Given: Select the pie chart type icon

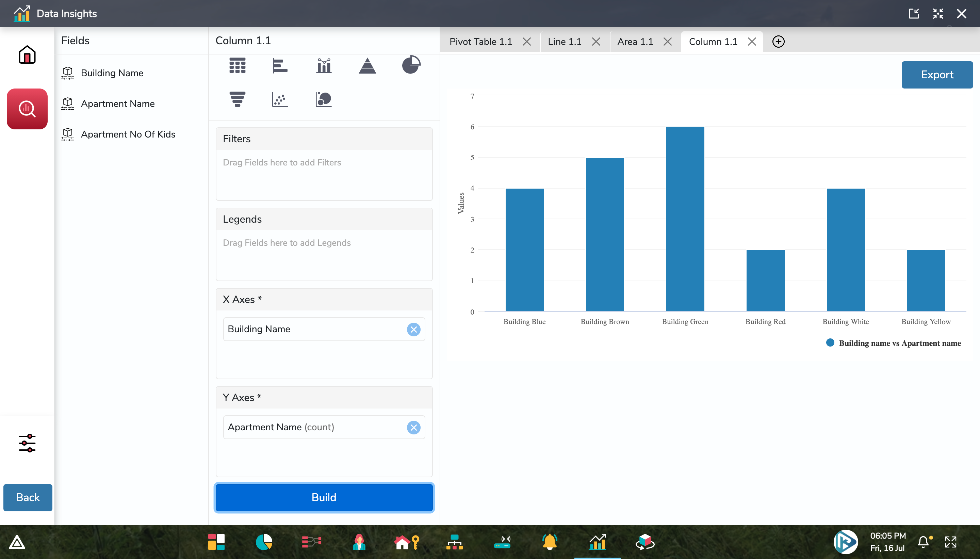Looking at the screenshot, I should 411,65.
